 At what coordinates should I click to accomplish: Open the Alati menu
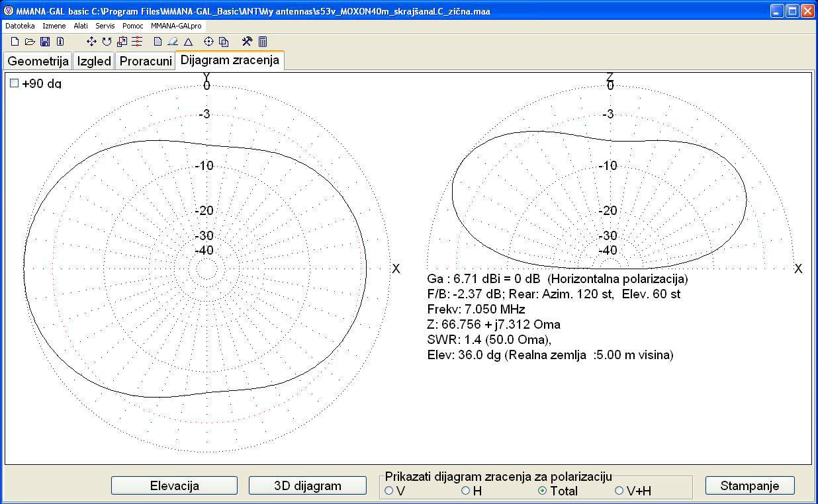click(x=81, y=26)
